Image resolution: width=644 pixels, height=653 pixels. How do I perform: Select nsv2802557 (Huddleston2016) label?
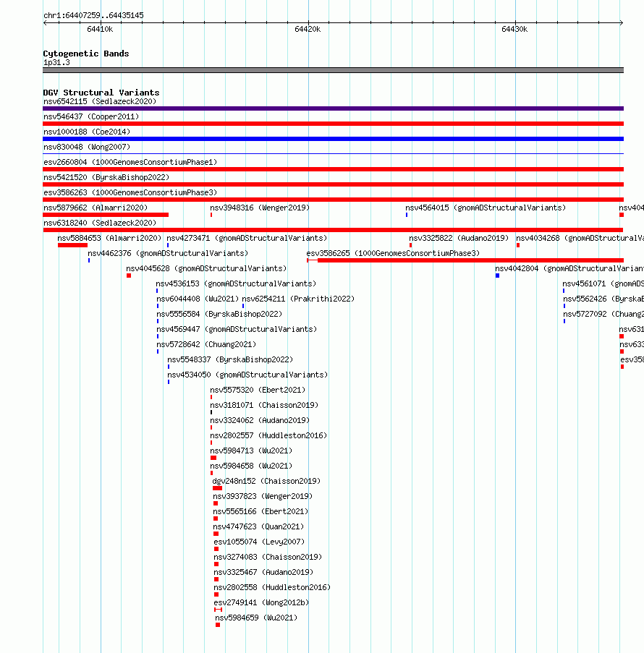click(268, 435)
